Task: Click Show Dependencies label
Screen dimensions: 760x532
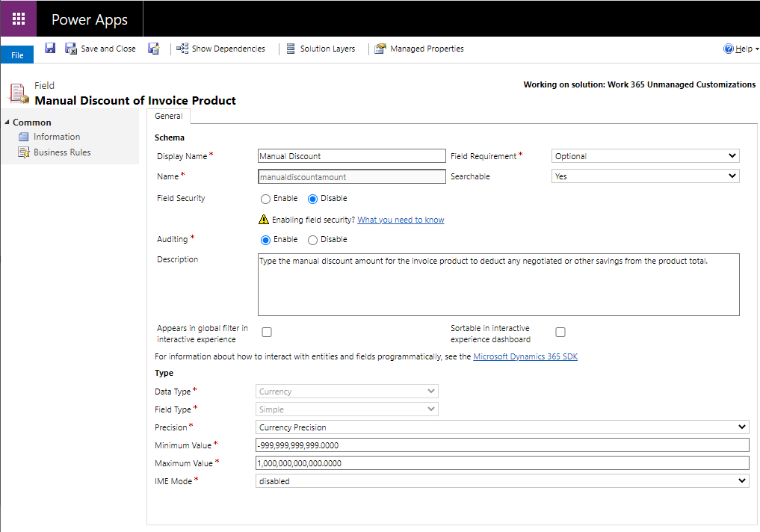Action: [228, 49]
